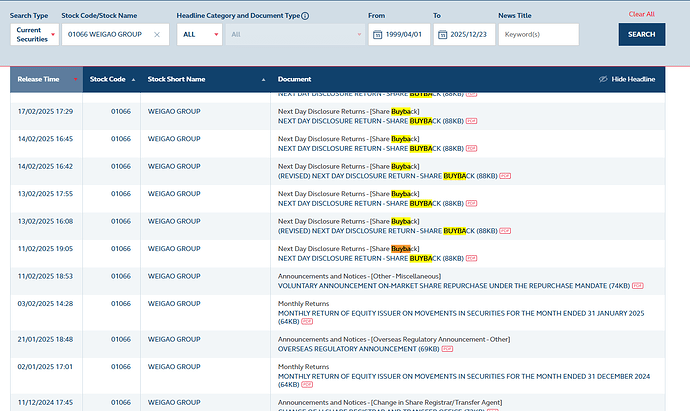Viewport: 690px width, 411px height.
Task: Open the To date calendar icon
Action: [x=442, y=35]
